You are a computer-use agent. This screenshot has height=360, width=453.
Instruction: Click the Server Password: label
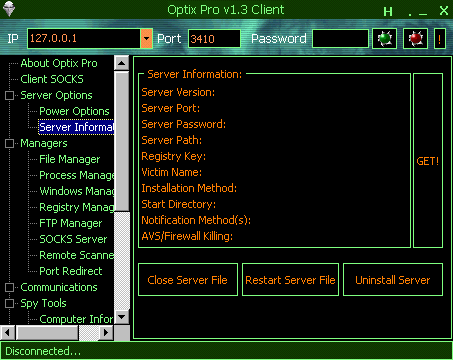coord(184,124)
